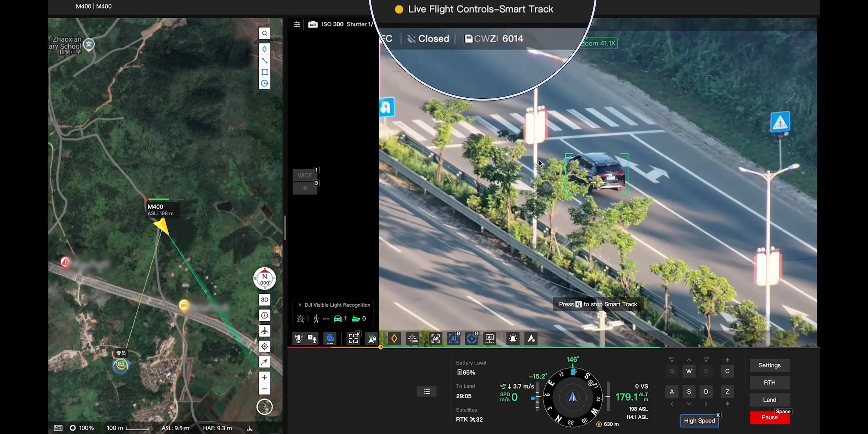Click the aircraft look-at eye icon

coord(531,339)
